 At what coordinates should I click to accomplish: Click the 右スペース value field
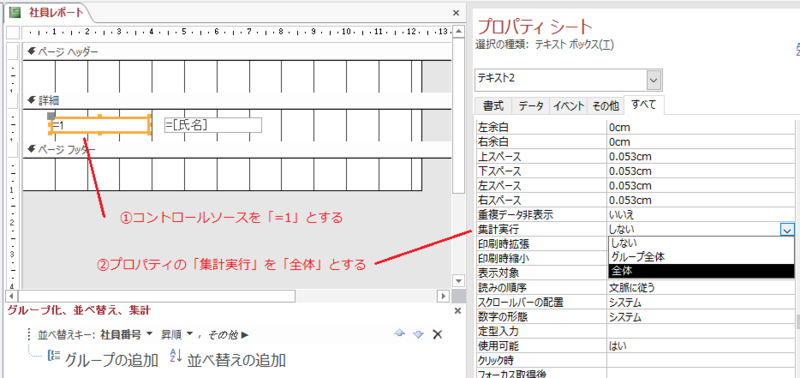point(702,200)
